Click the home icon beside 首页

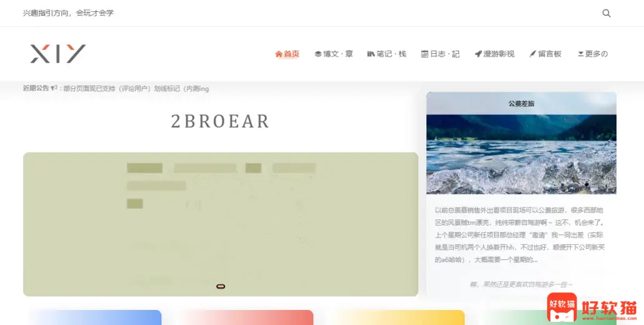coord(279,54)
